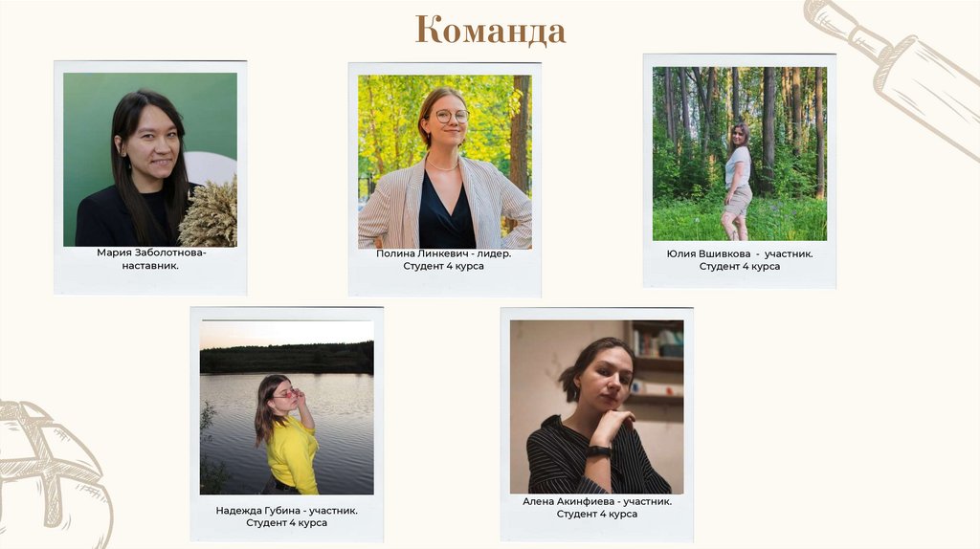Open Юлия Вшивкова's forest photo
The image size is (980, 549).
[740, 154]
